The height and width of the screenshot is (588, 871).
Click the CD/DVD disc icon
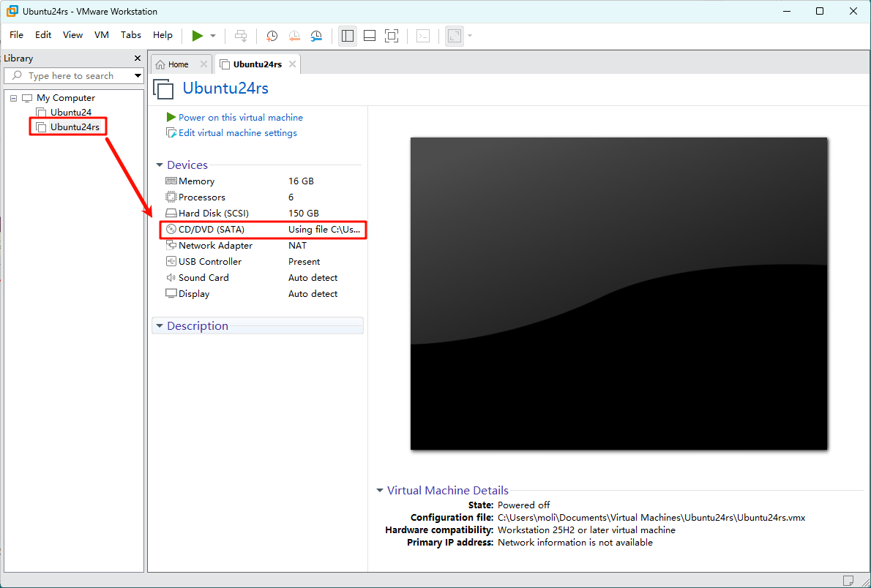pos(171,230)
